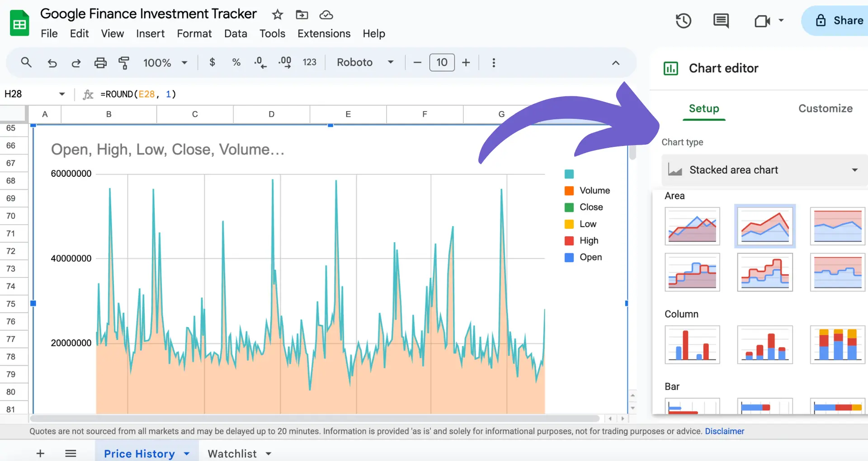The image size is (868, 461).
Task: Open the Price History sheet tab menu
Action: [187, 453]
